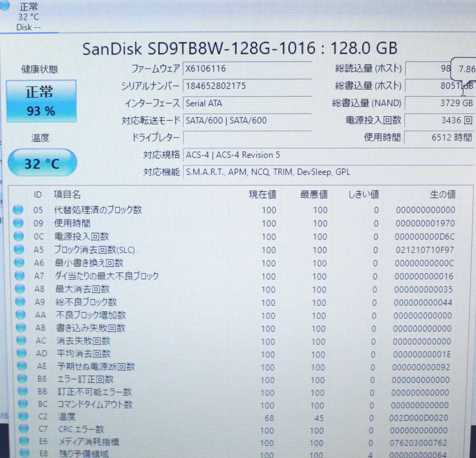Select the 電源投入回数 attribute row name
The height and width of the screenshot is (458, 476).
tap(82, 236)
